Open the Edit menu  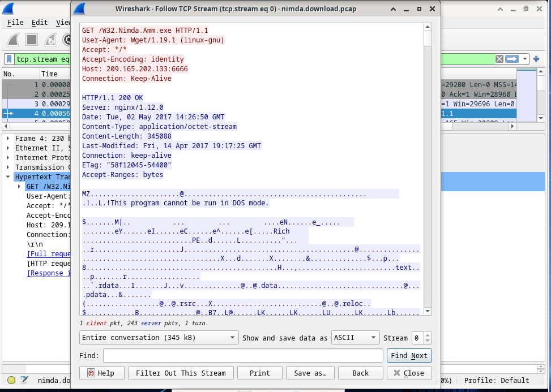[40, 23]
